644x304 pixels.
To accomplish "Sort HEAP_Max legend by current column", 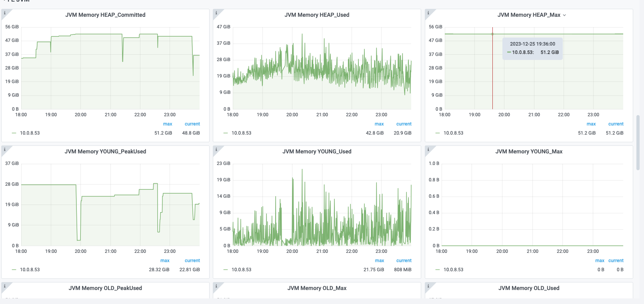I will point(616,124).
